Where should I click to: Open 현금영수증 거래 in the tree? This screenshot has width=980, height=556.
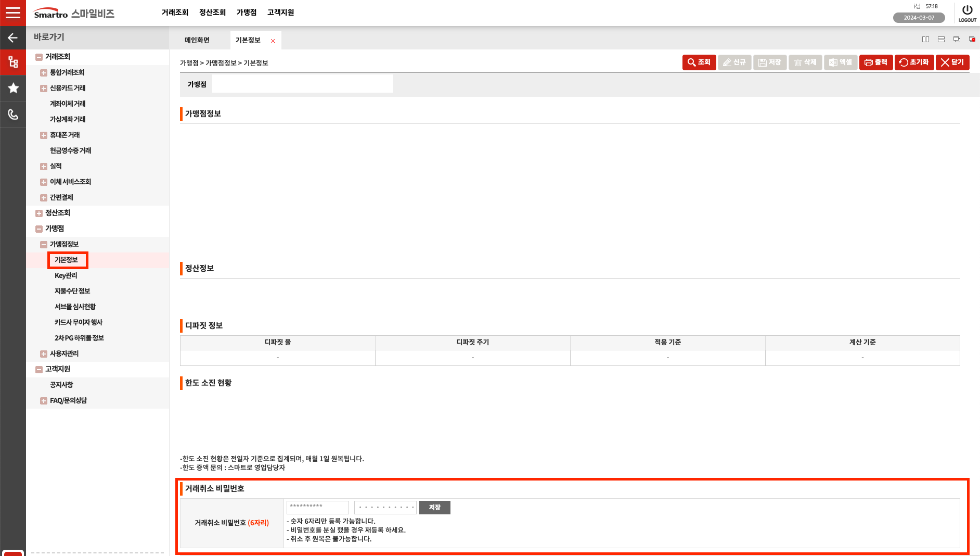(70, 150)
